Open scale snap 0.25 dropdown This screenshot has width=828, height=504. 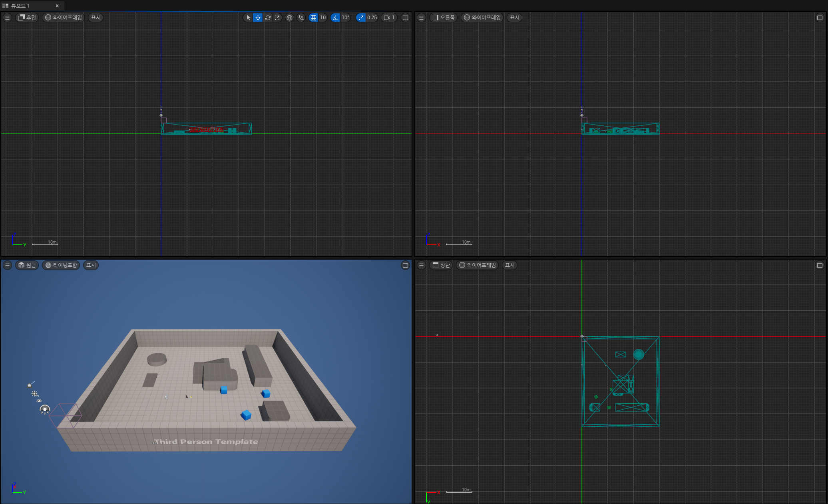[x=372, y=18]
